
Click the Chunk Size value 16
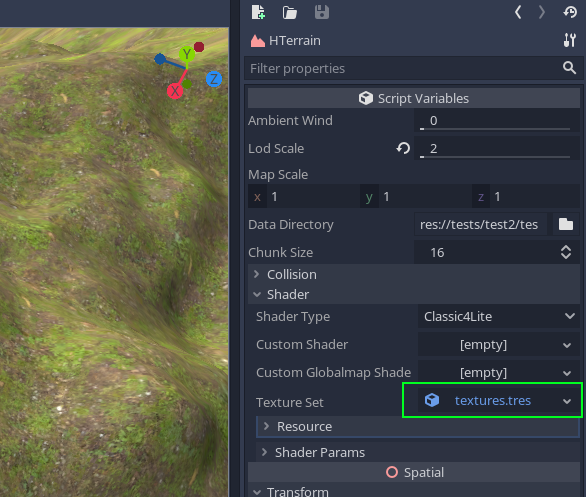(437, 253)
